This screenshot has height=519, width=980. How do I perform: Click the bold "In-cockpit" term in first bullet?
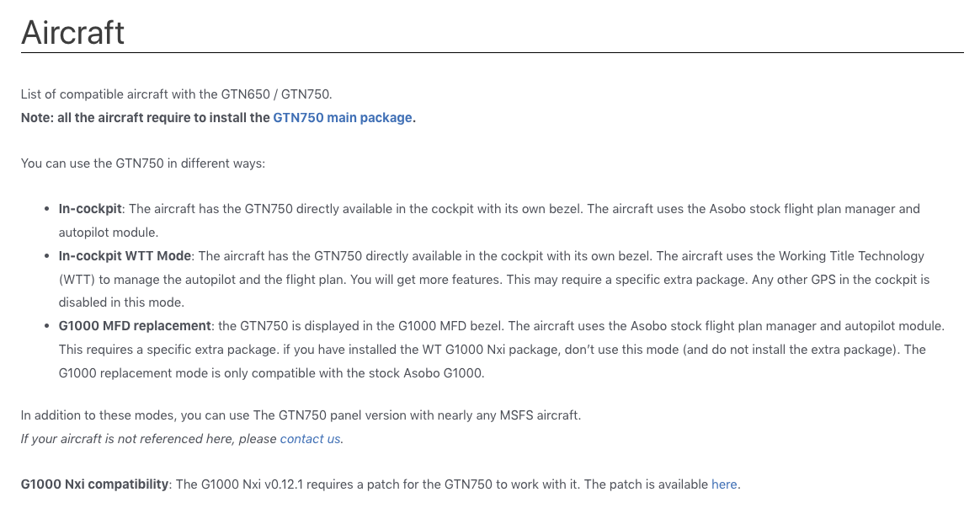click(90, 208)
